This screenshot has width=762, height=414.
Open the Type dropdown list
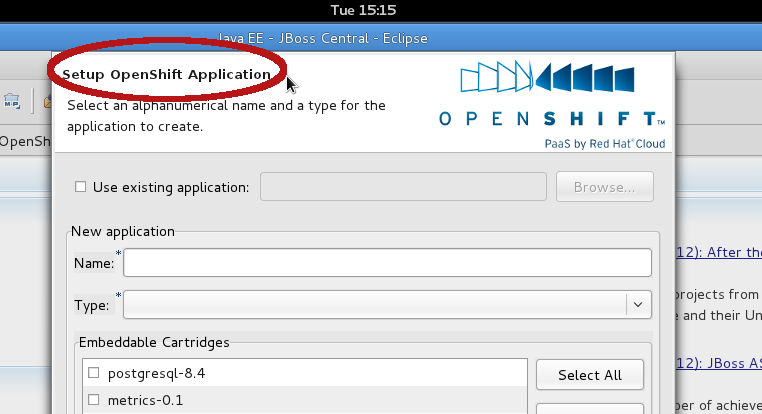coord(638,305)
